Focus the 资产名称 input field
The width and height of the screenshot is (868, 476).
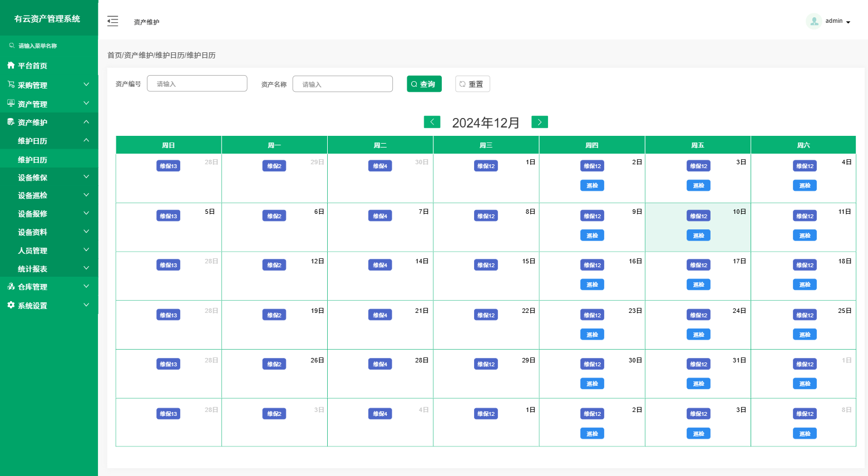point(342,84)
